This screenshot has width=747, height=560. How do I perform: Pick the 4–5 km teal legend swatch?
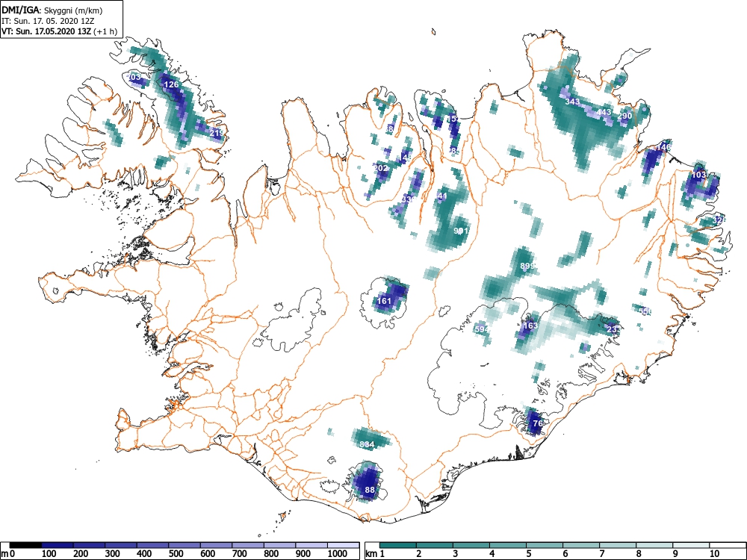point(508,545)
